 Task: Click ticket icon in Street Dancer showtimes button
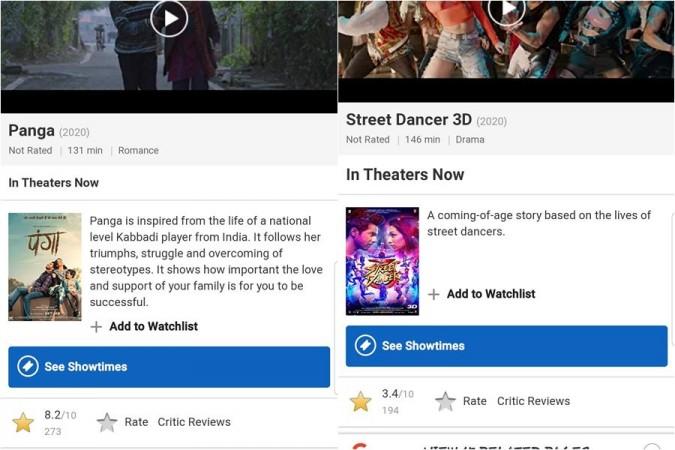click(365, 346)
